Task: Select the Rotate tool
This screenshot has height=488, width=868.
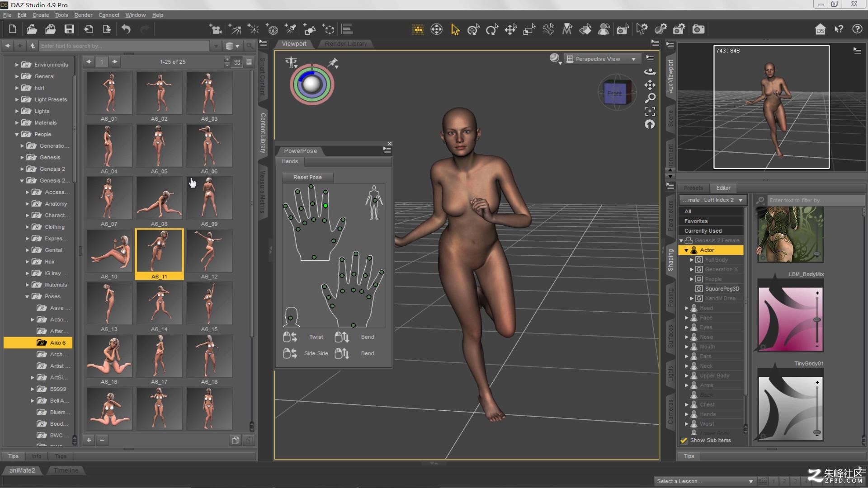Action: 491,30
